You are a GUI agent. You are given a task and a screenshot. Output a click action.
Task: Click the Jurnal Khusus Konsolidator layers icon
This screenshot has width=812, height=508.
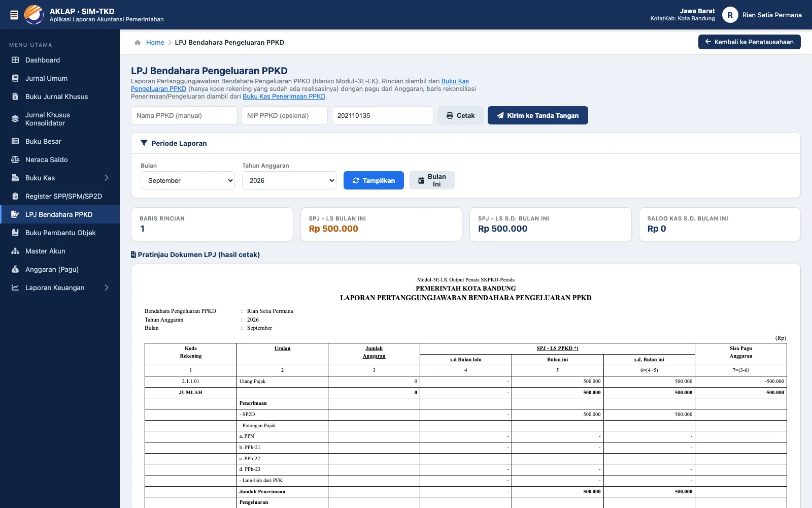coord(15,119)
